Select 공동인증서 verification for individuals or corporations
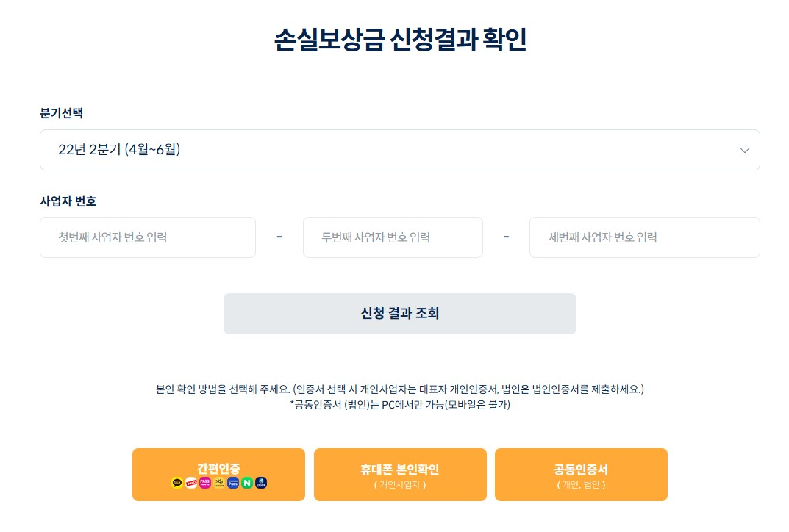The width and height of the screenshot is (789, 532). tap(581, 474)
